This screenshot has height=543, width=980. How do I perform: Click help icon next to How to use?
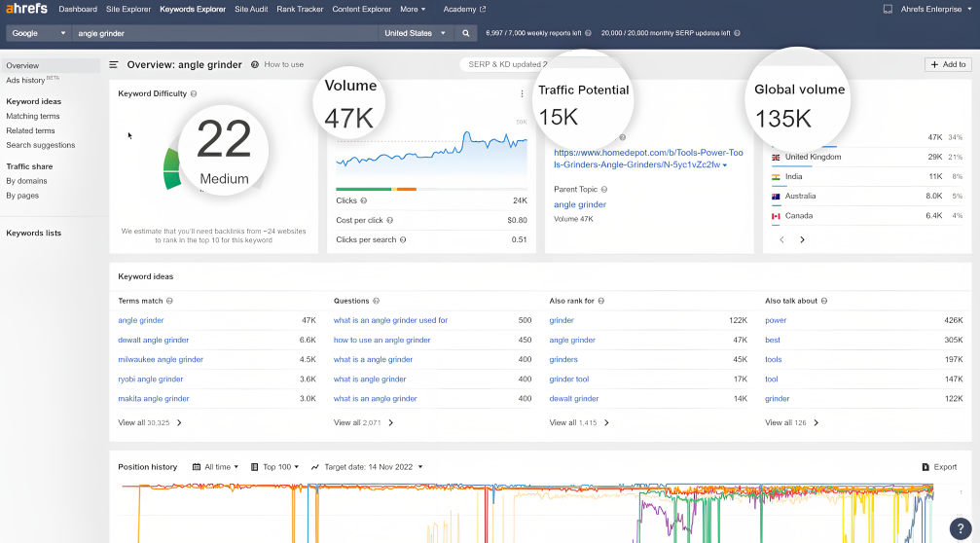click(255, 64)
